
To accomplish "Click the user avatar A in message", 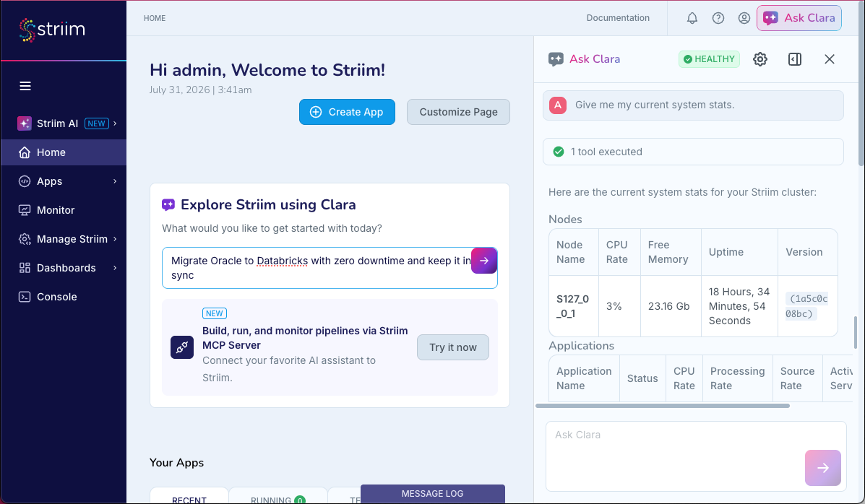I will click(x=558, y=105).
